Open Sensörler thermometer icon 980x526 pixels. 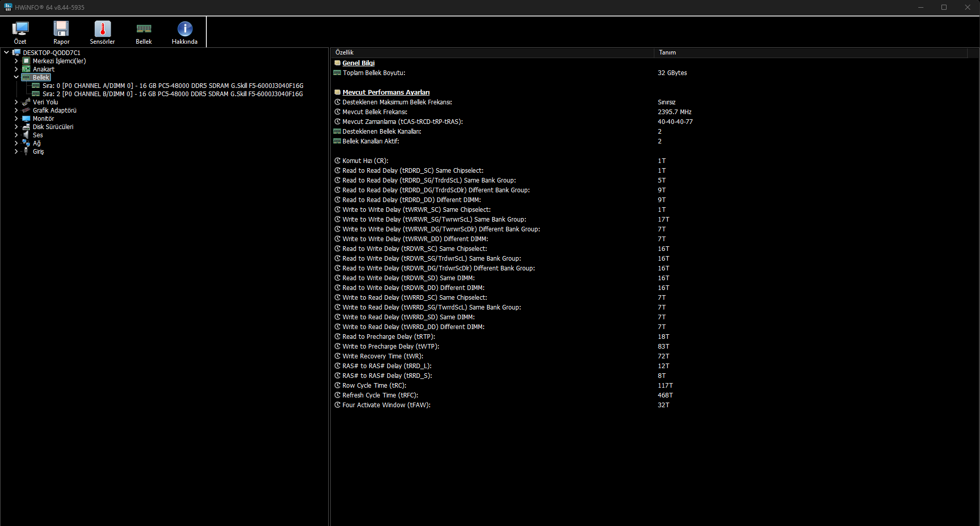[x=102, y=29]
